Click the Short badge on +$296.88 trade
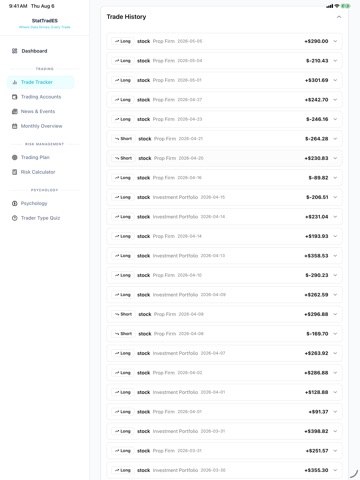This screenshot has height=480, width=360. (123, 314)
